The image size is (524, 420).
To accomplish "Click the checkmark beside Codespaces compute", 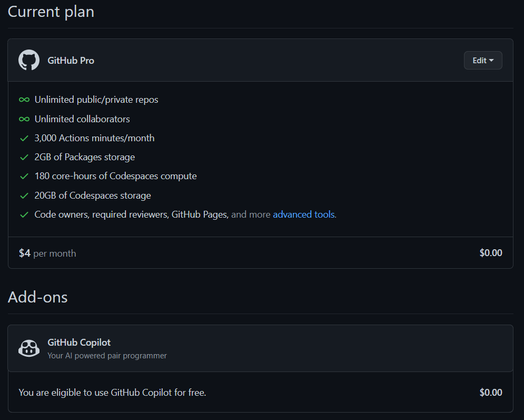I will (x=24, y=175).
